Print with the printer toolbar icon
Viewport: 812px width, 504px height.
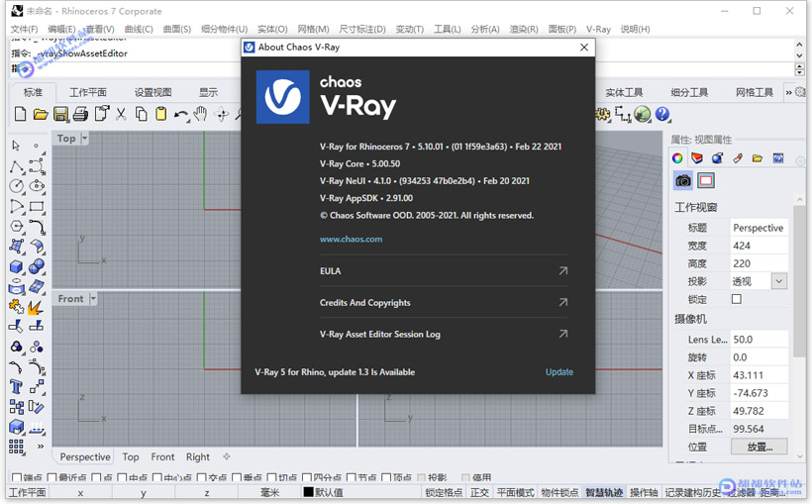coord(81,114)
